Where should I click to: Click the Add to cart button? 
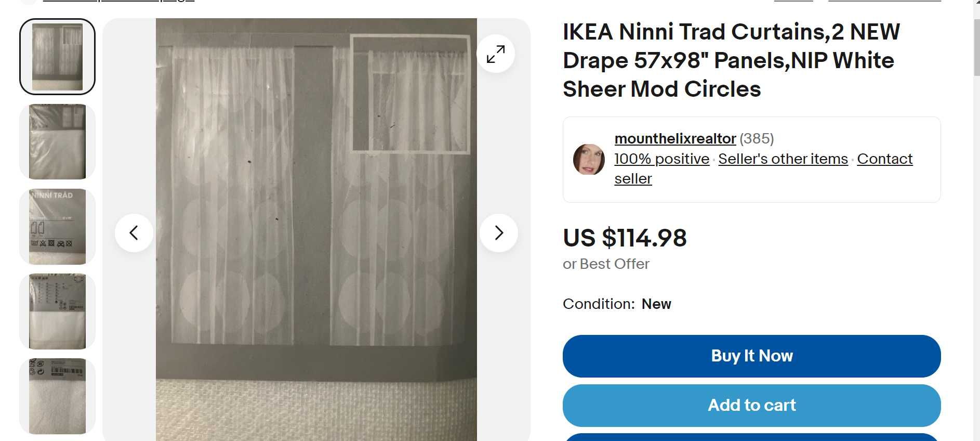(751, 406)
